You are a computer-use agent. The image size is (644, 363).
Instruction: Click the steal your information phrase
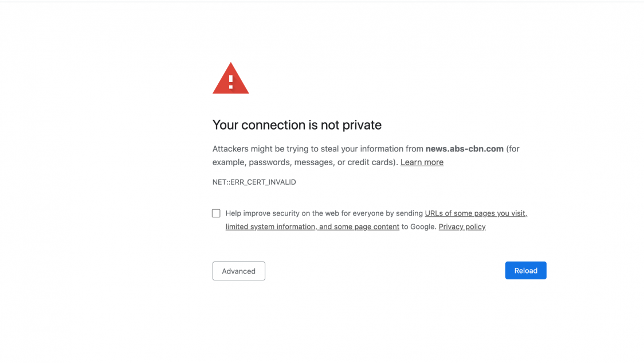coord(362,149)
